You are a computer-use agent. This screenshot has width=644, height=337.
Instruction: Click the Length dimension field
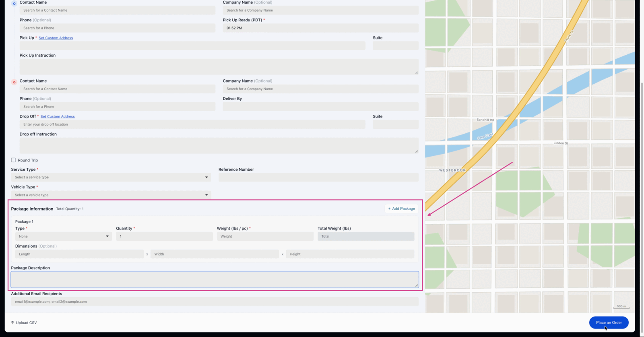79,254
